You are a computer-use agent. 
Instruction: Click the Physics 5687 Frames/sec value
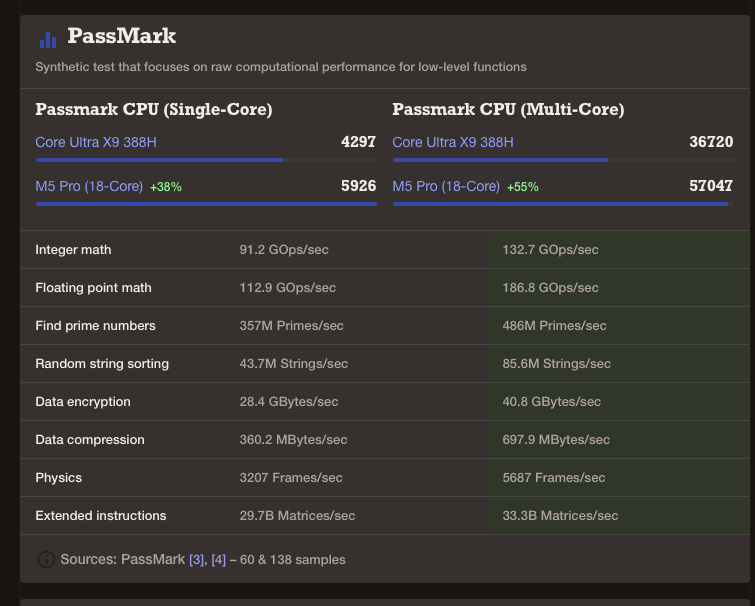tap(554, 477)
